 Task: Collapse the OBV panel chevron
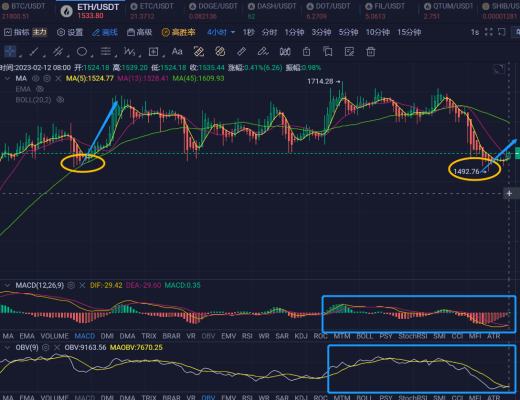point(7,347)
